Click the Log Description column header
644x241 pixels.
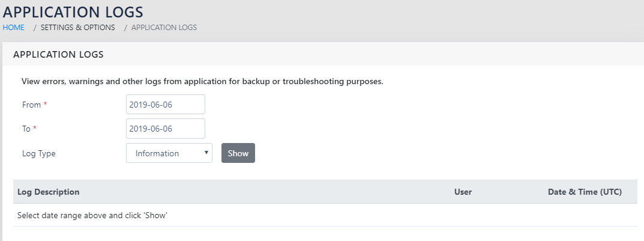49,192
